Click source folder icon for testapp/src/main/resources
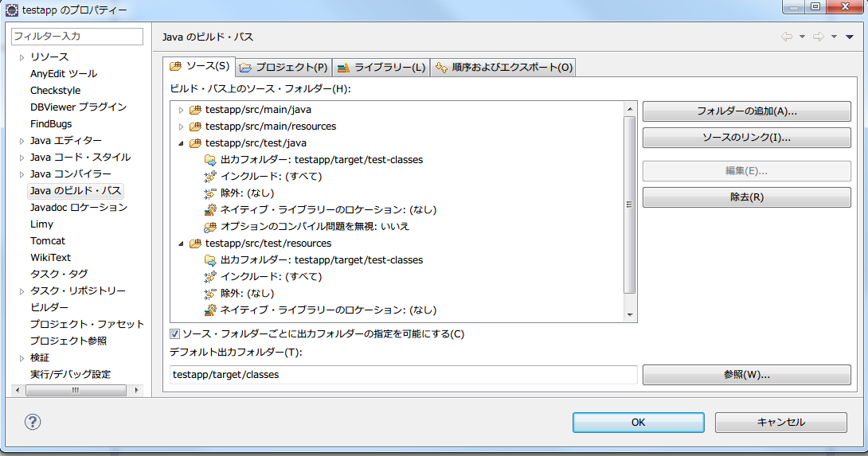Screen dimensions: 868x456 pos(195,127)
